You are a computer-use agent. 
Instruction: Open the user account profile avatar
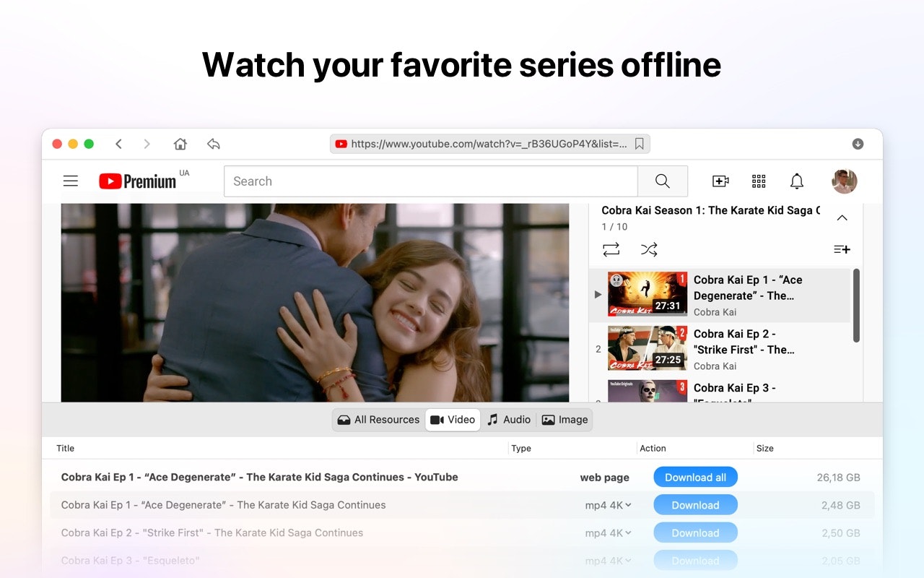[844, 181]
